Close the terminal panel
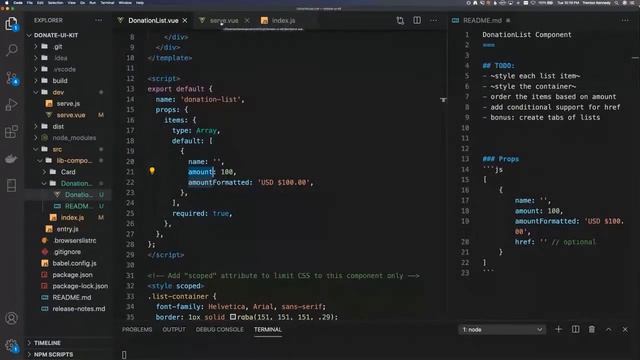Image resolution: width=640 pixels, height=360 pixels. [x=625, y=329]
